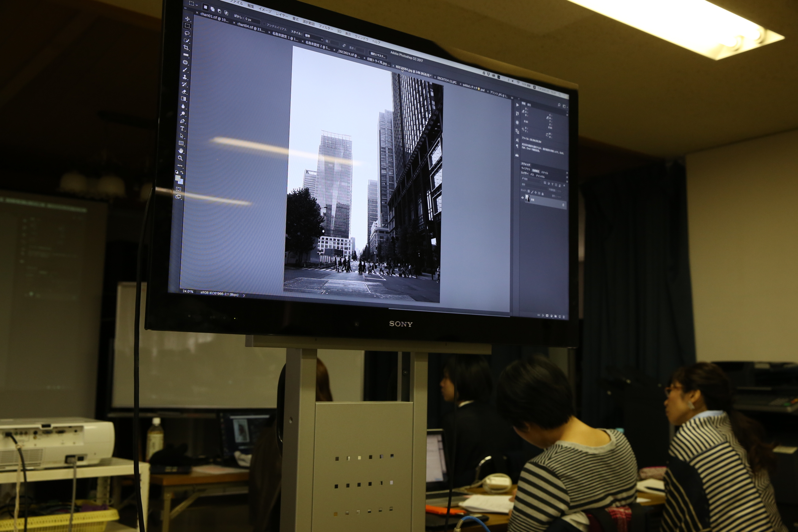
Task: Select the History Brush tool
Action: click(184, 84)
